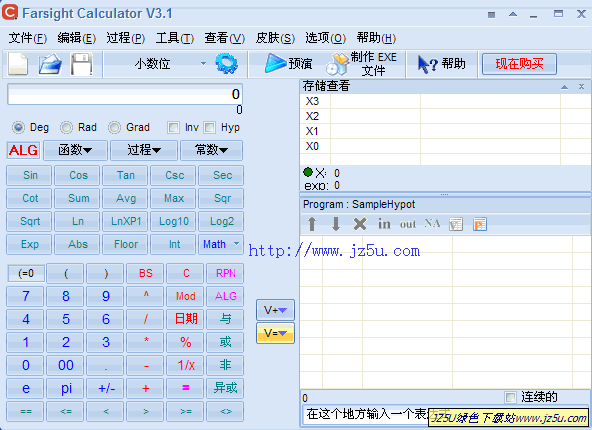Open the V+ variable dropdown

(x=275, y=310)
